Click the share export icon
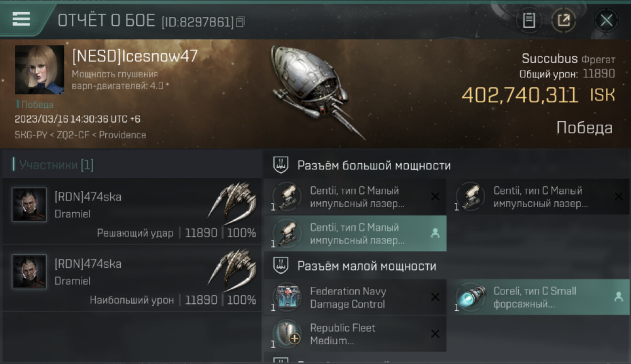The image size is (631, 364). (x=564, y=20)
